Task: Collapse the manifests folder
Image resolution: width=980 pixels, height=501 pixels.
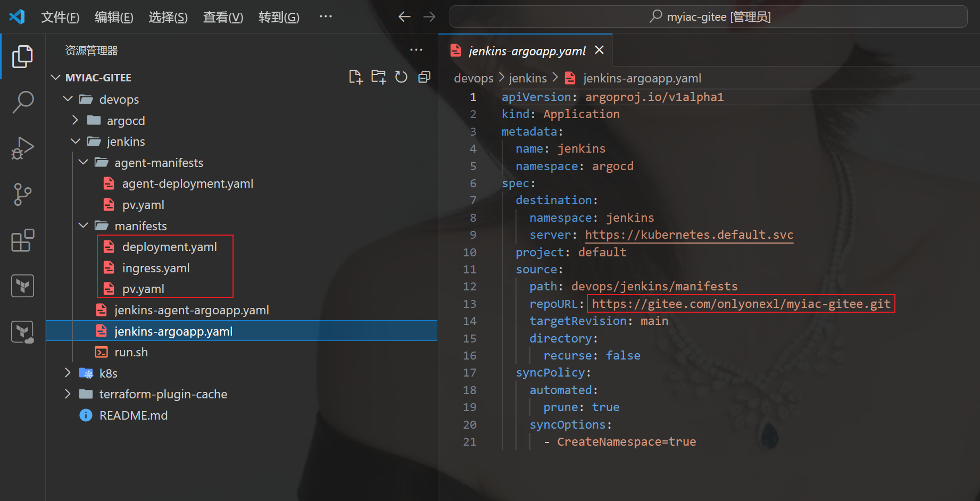Action: [x=83, y=225]
